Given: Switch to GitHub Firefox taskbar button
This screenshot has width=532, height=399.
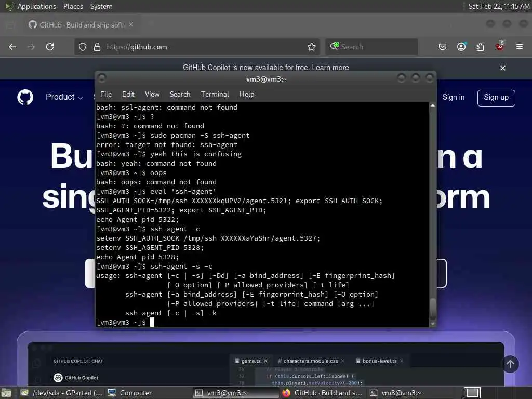Looking at the screenshot, I should pos(322,393).
